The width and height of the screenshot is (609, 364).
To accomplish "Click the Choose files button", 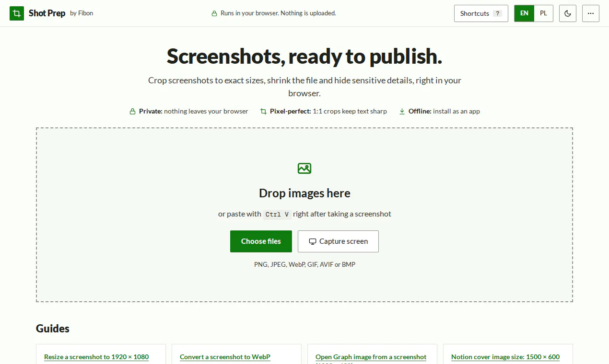I will tap(261, 241).
